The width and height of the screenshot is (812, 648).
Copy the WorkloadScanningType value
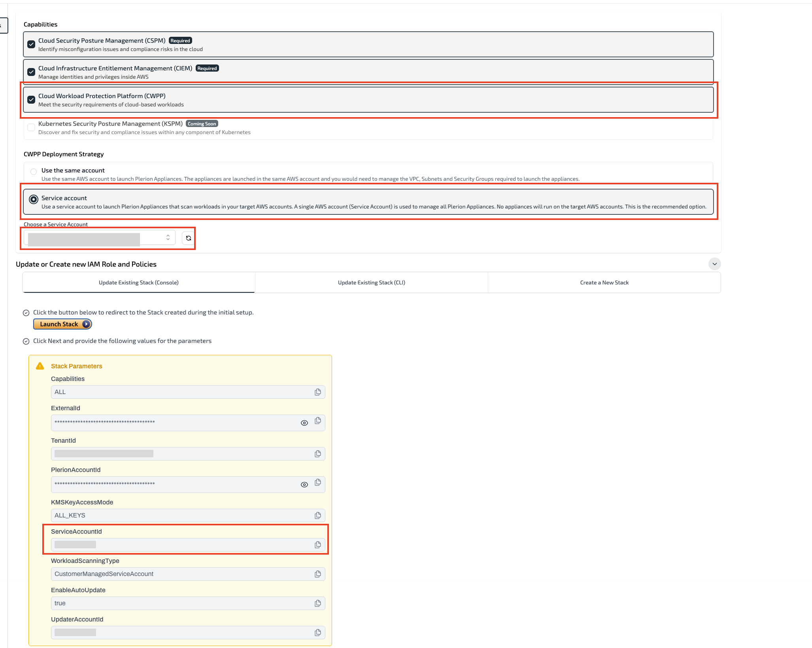(x=317, y=574)
